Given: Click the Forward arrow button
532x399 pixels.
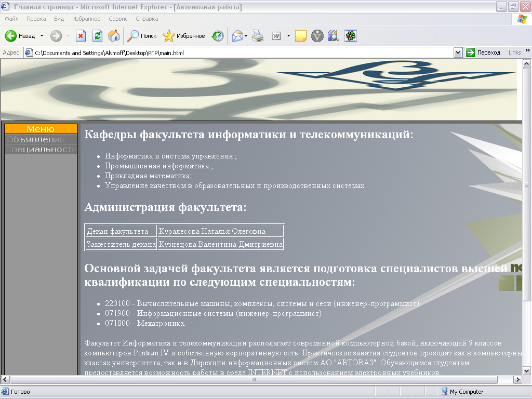Looking at the screenshot, I should [56, 36].
